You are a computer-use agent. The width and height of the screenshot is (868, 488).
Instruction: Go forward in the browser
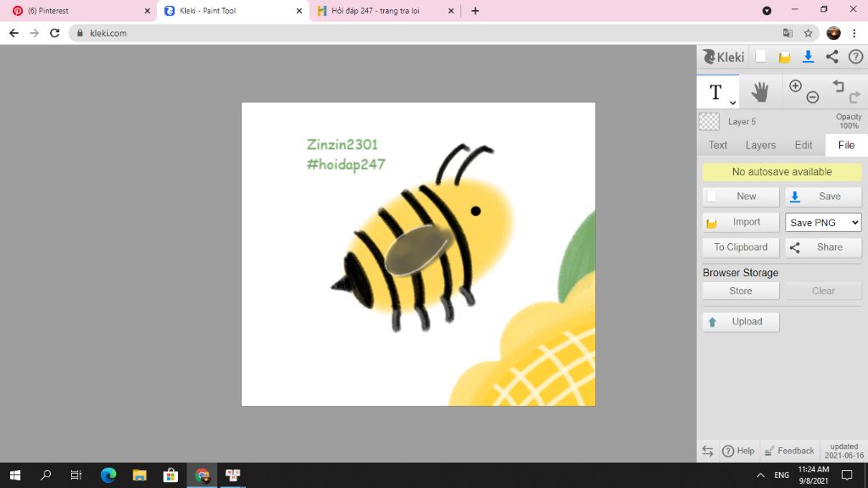tap(34, 33)
